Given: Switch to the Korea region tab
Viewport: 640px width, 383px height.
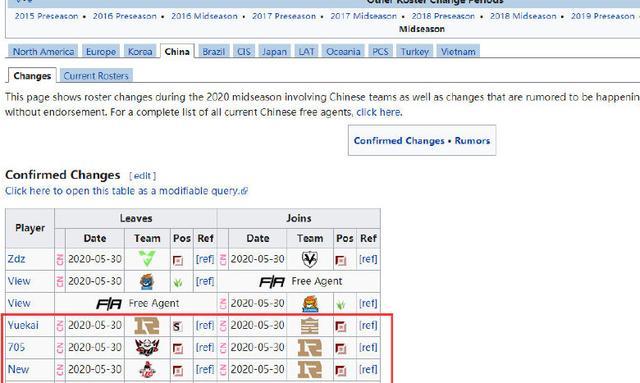Looking at the screenshot, I should [x=140, y=51].
